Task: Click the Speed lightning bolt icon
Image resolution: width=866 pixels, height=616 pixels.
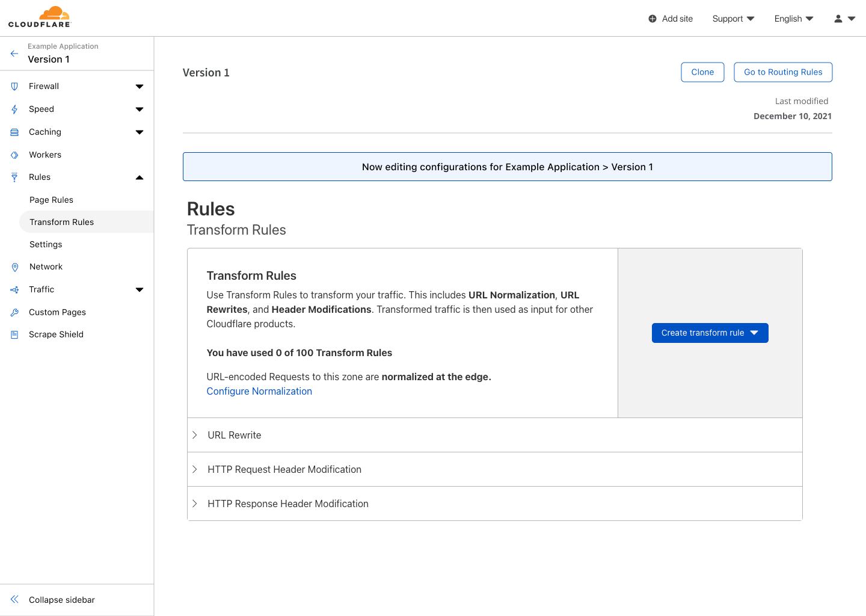Action: click(x=14, y=109)
